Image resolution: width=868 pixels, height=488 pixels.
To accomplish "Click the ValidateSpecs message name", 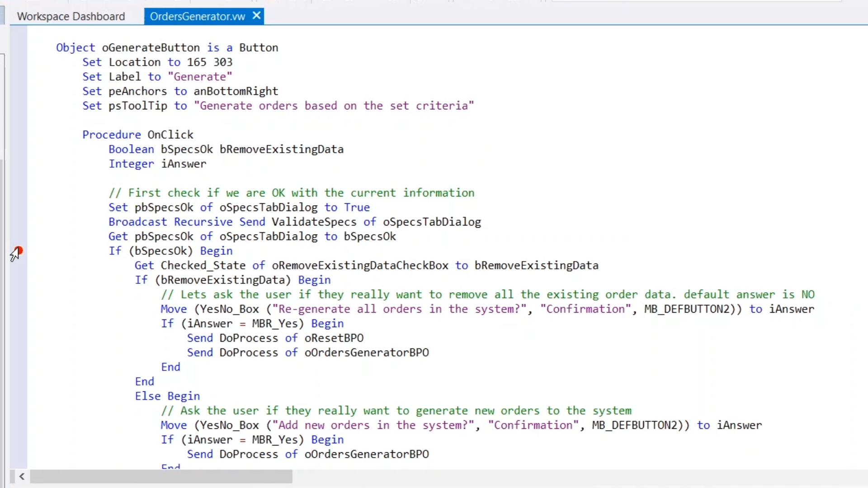I will [314, 222].
